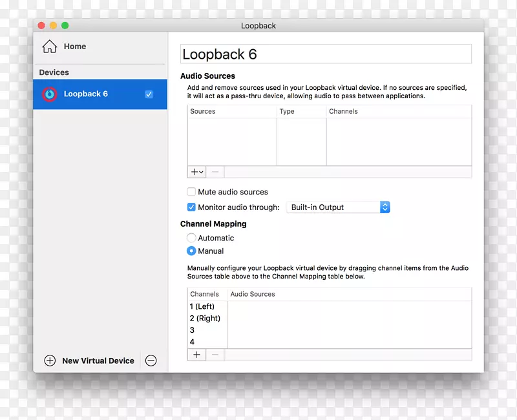The image size is (517, 420).
Task: Click the plus icon next to New Virtual Device
Action: tap(50, 361)
